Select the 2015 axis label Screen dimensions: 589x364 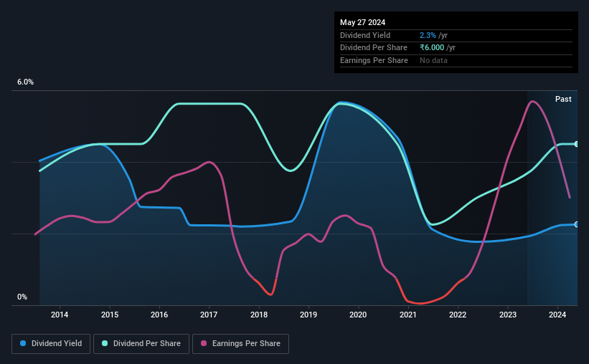pos(110,315)
